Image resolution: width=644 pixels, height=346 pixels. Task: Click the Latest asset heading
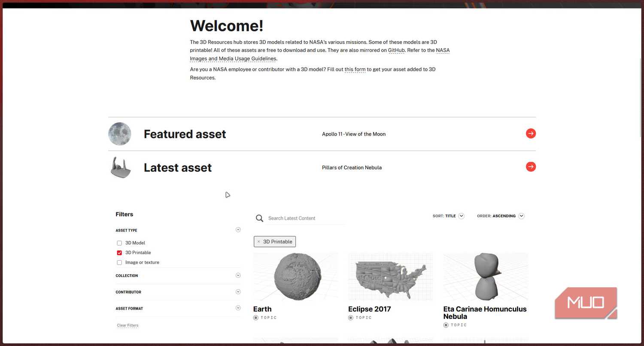tap(178, 167)
